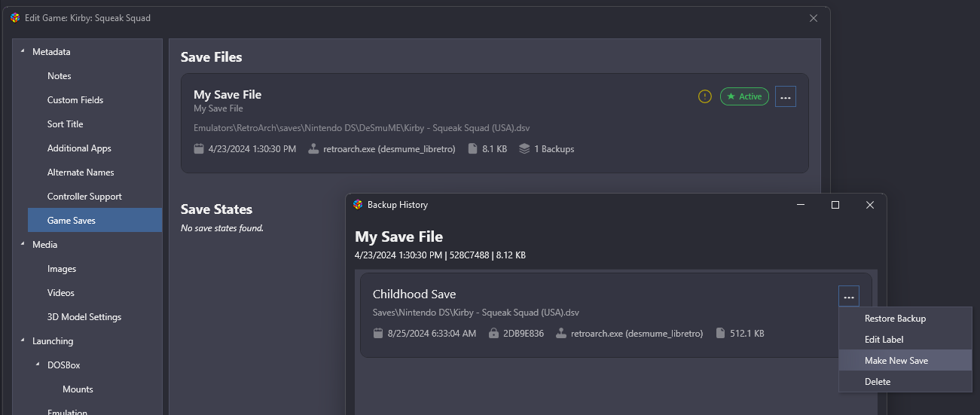Click the calendar icon beside 4/23/2024 date
The image size is (980, 415).
click(199, 149)
